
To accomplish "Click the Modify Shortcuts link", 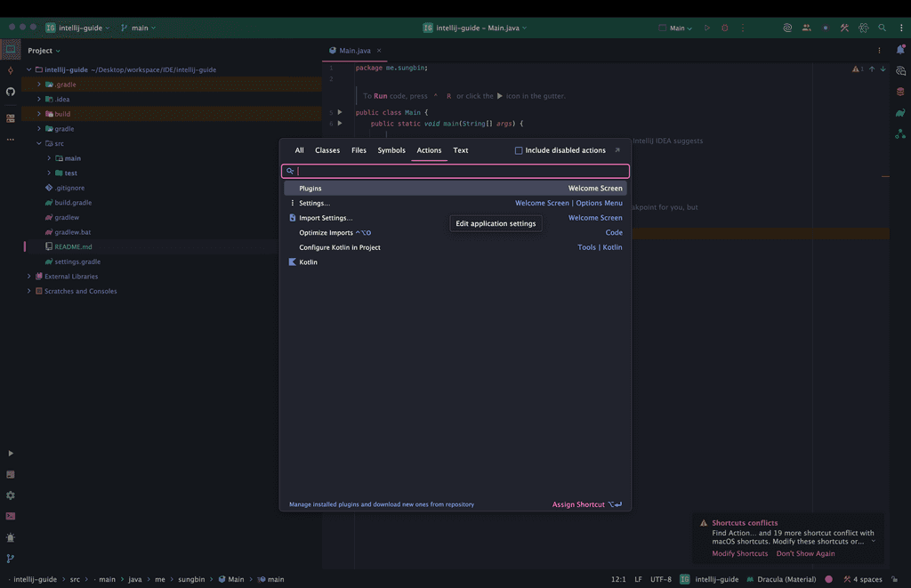I will pos(739,553).
